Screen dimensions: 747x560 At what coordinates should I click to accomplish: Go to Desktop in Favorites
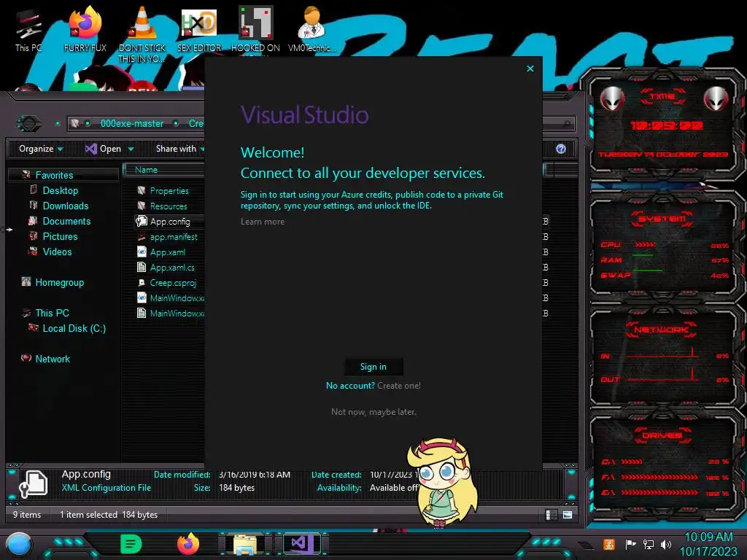click(x=61, y=190)
